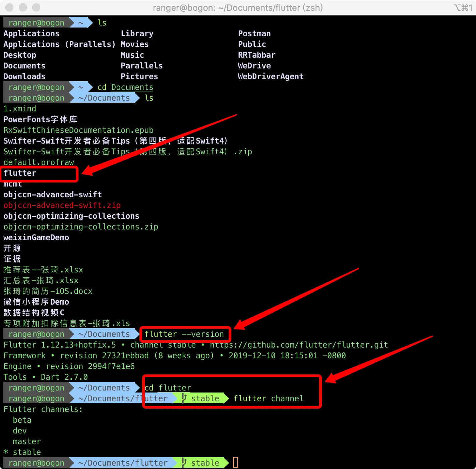Click 'default.profraw' file name
Image resolution: width=476 pixels, height=469 pixels.
pyautogui.click(x=39, y=162)
